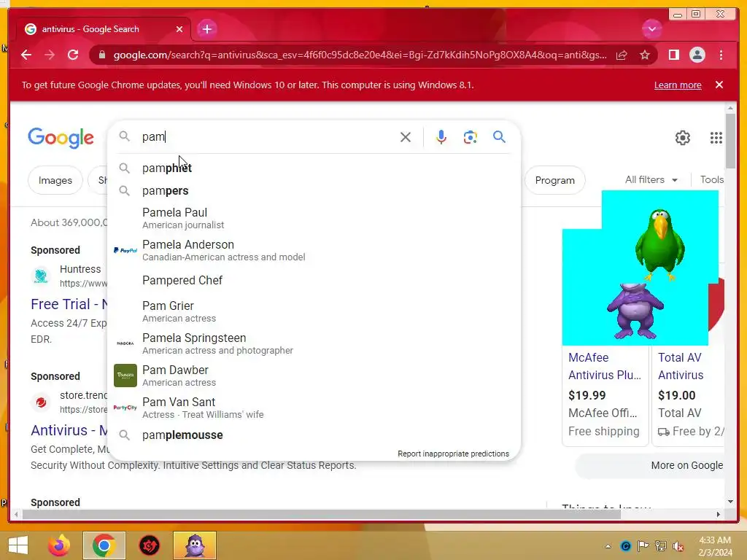Open Action Center flag tray icon
The image size is (747, 560).
point(643,546)
